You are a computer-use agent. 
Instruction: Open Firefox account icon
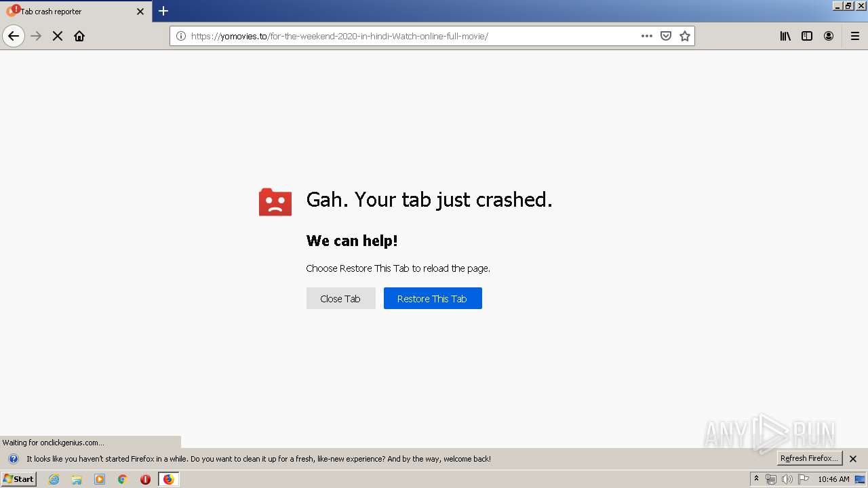tap(829, 36)
